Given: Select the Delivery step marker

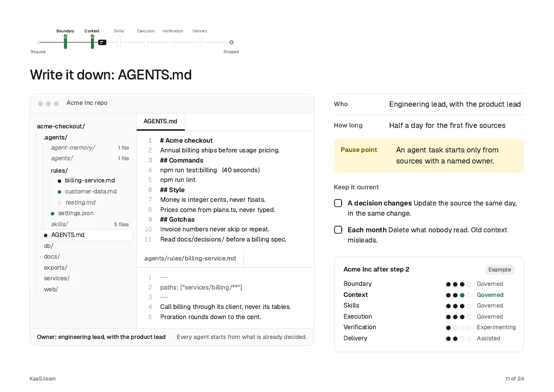Looking at the screenshot, I should coord(200,42).
